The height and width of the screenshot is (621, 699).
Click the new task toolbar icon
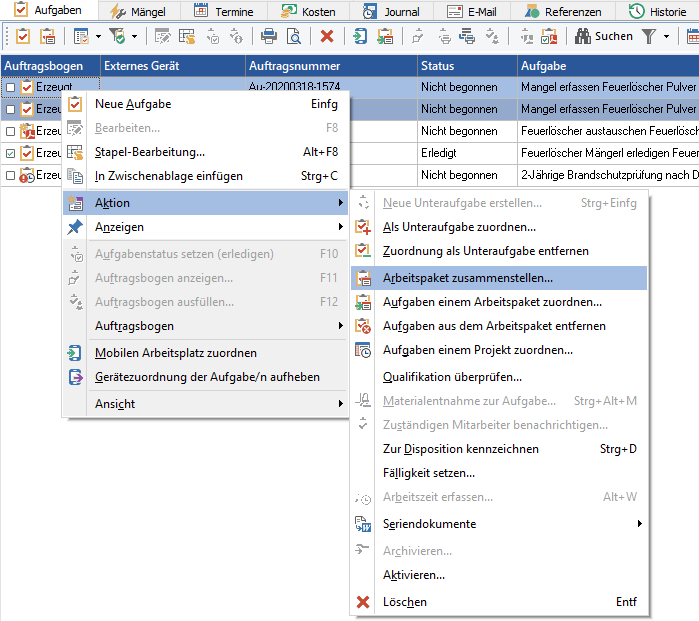pos(23,36)
